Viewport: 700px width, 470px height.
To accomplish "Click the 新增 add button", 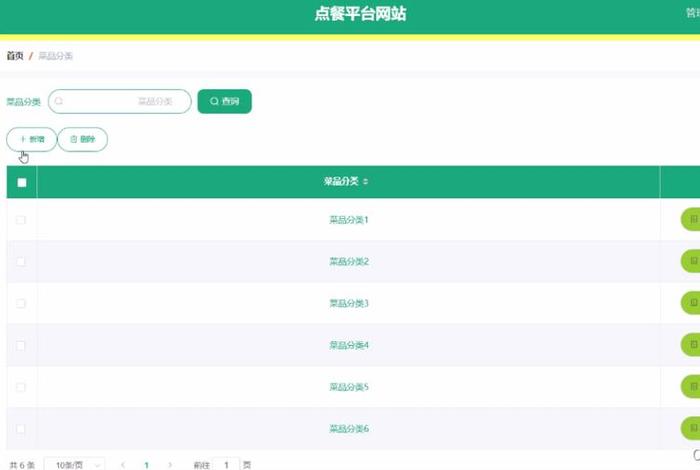I will (x=32, y=139).
